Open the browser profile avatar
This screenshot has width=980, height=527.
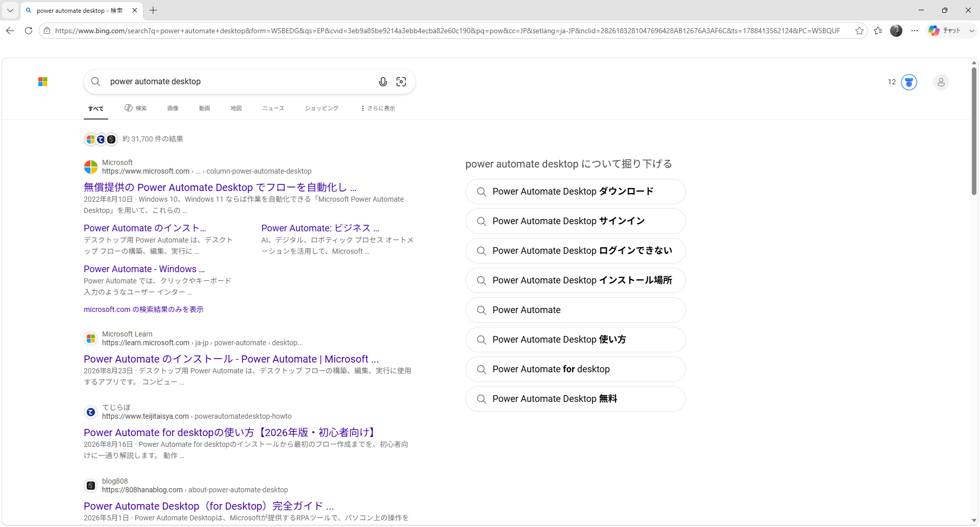[896, 31]
